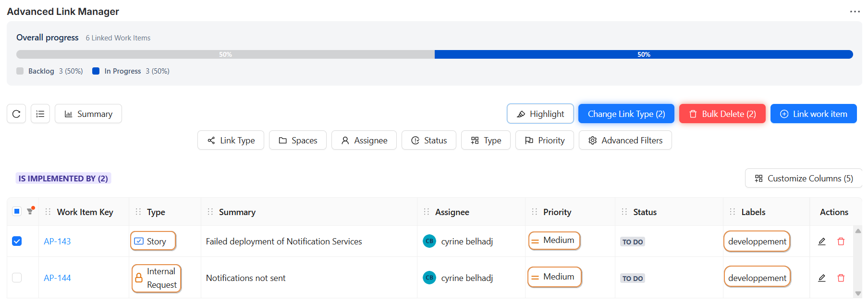Click delete trash icon for AP-143
Screen dimensions: 868x306
click(841, 242)
